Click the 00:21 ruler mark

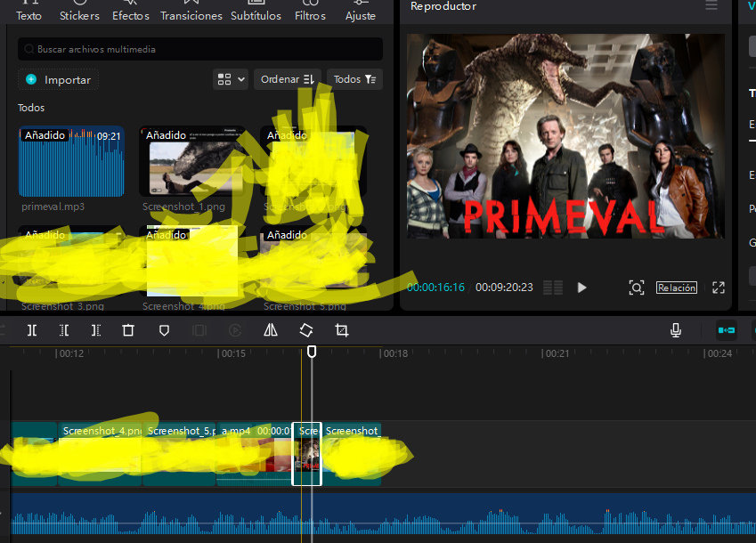click(557, 353)
